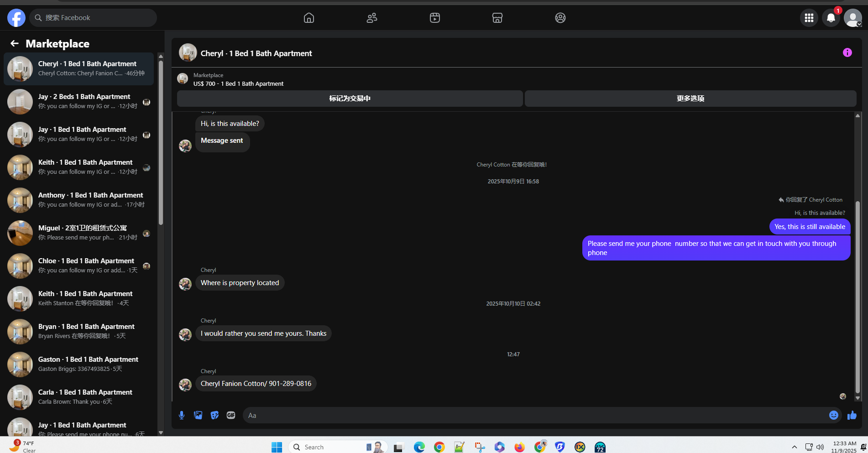Click the chat pane scroll-down arrow
The image size is (868, 453).
[x=858, y=398]
